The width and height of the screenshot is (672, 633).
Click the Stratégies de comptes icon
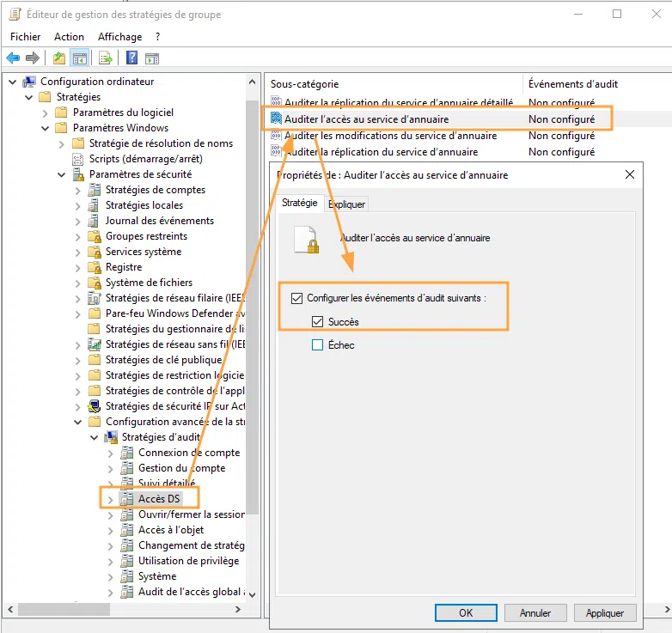95,190
